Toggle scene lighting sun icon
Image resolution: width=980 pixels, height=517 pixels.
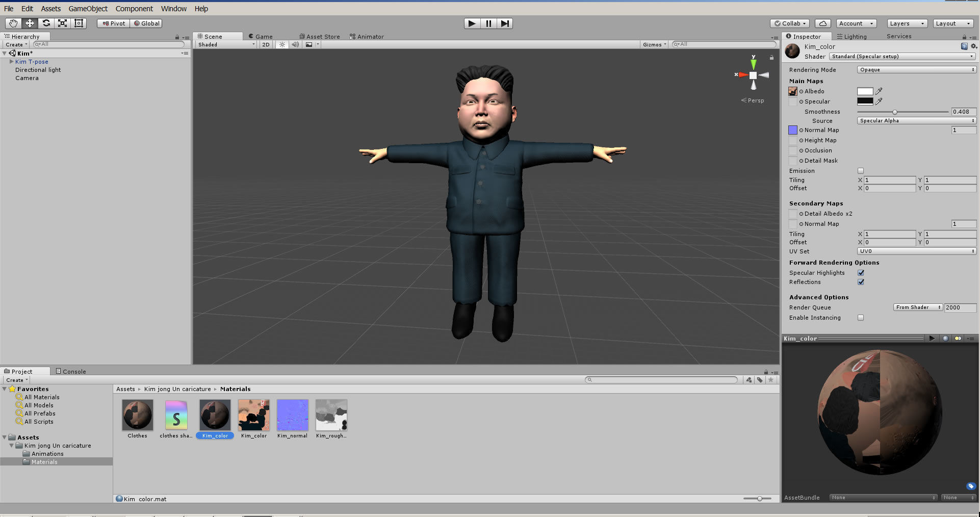click(282, 45)
